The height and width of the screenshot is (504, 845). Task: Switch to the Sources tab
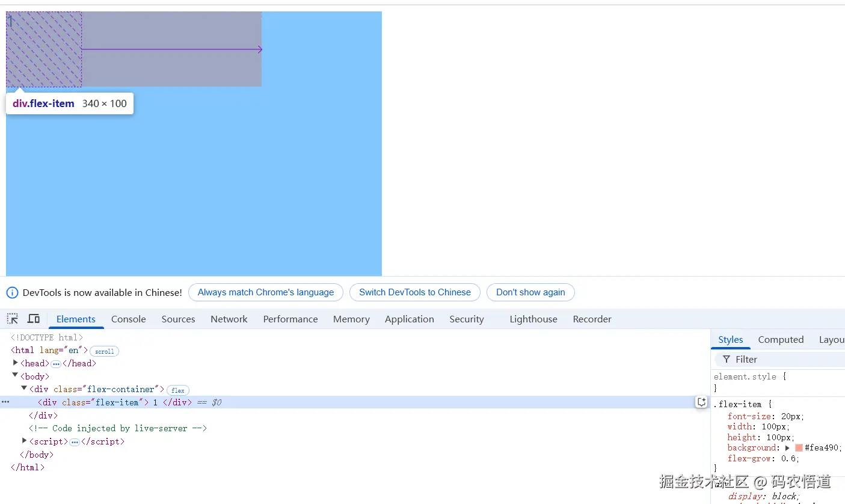[x=178, y=319]
